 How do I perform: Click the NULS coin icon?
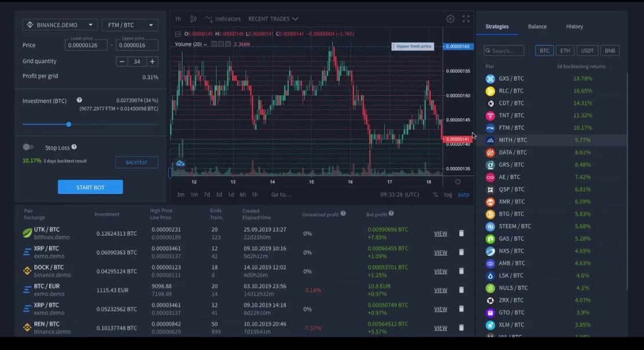click(490, 288)
